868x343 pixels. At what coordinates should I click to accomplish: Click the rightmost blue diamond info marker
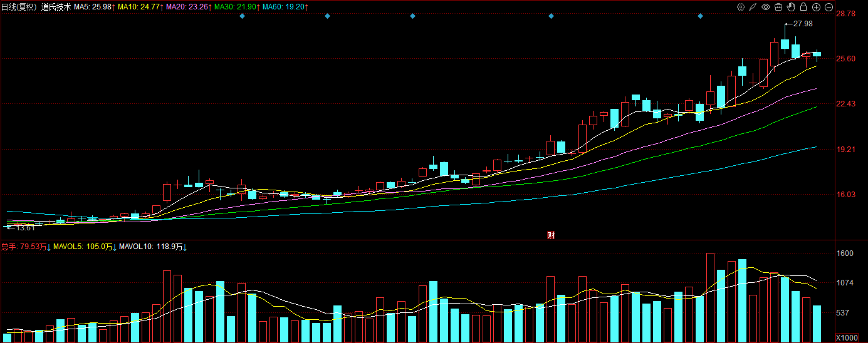[x=700, y=16]
